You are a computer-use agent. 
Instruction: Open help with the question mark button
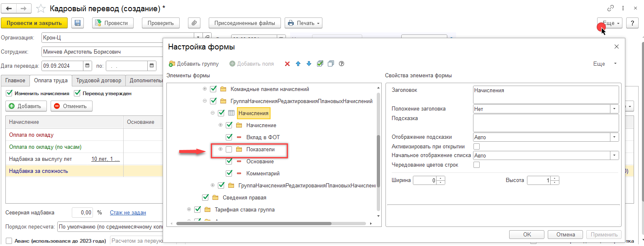pyautogui.click(x=632, y=23)
